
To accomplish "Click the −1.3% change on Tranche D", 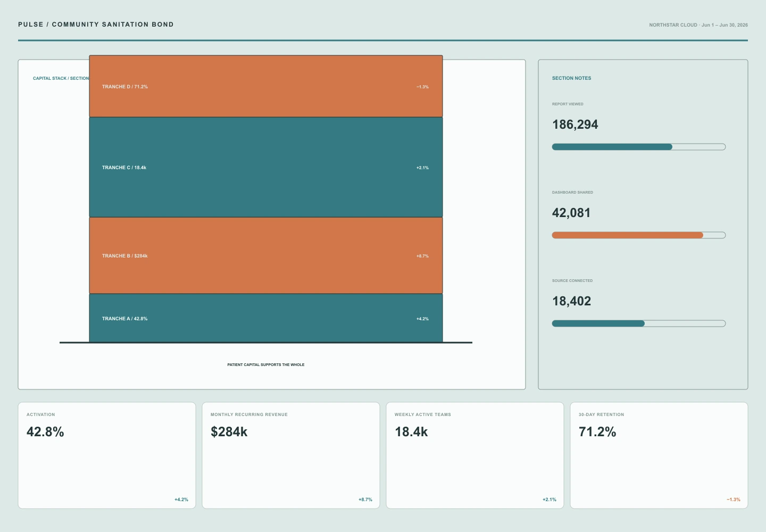I will 422,87.
